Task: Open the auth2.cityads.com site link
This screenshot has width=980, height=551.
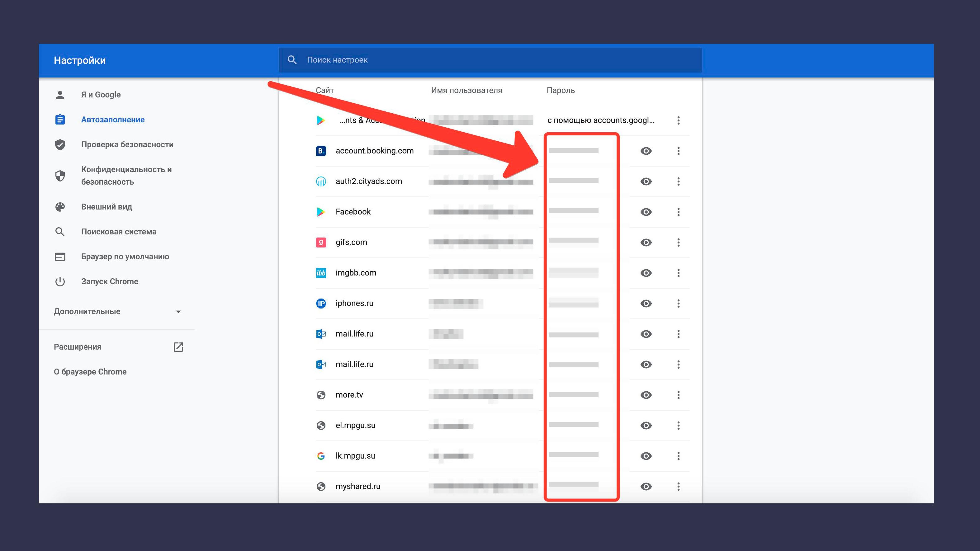Action: point(369,181)
